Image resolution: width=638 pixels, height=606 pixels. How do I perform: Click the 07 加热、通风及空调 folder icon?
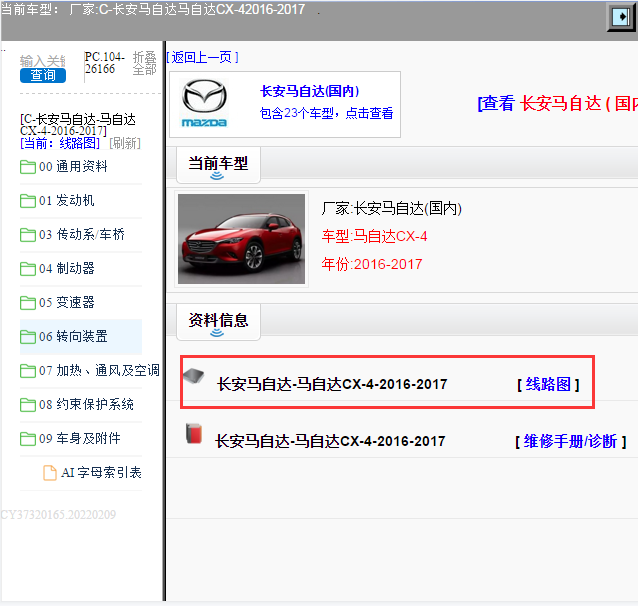point(28,371)
